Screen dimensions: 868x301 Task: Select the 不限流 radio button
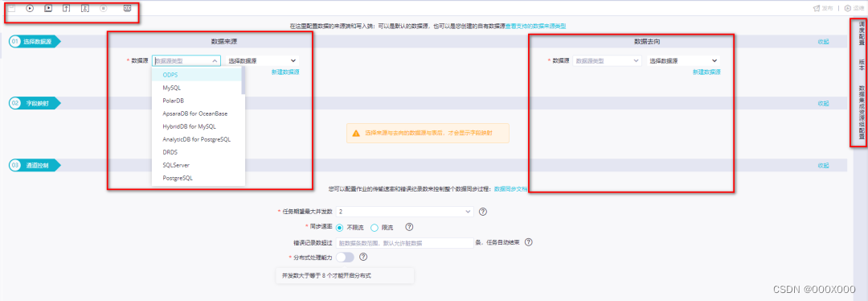340,227
